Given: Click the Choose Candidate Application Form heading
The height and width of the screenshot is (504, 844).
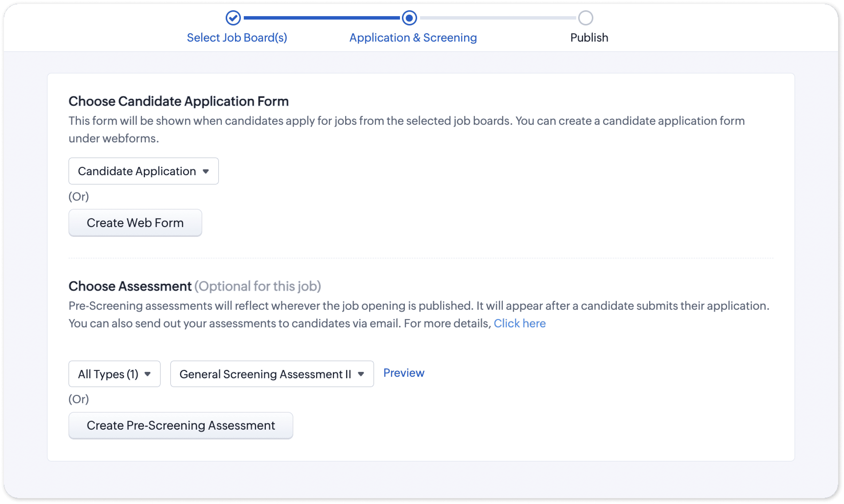Looking at the screenshot, I should click(x=178, y=101).
